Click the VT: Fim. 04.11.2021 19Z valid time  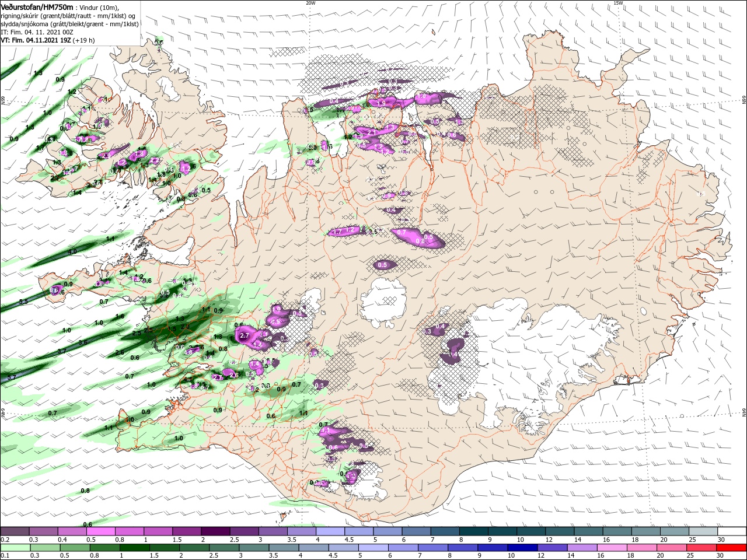35,40
